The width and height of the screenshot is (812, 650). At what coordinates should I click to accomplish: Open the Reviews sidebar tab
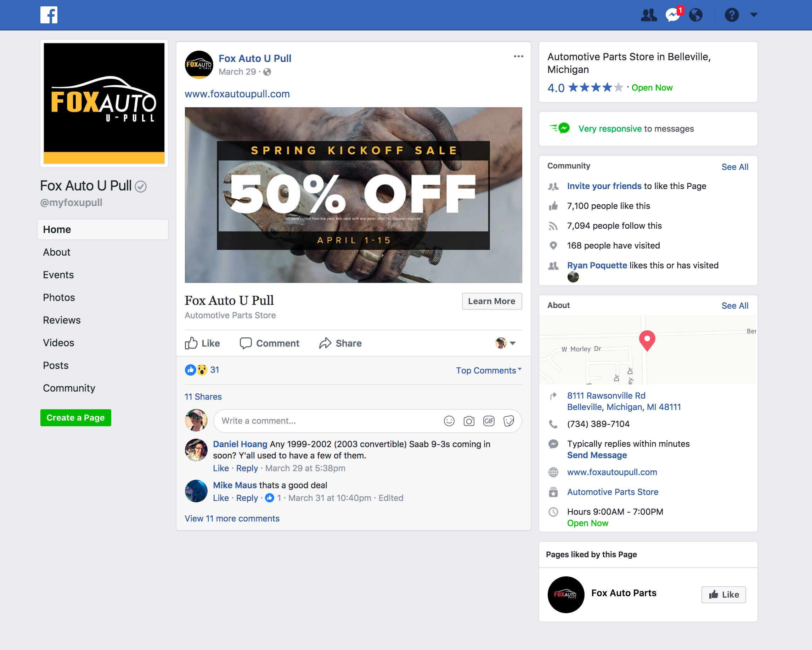pos(62,320)
